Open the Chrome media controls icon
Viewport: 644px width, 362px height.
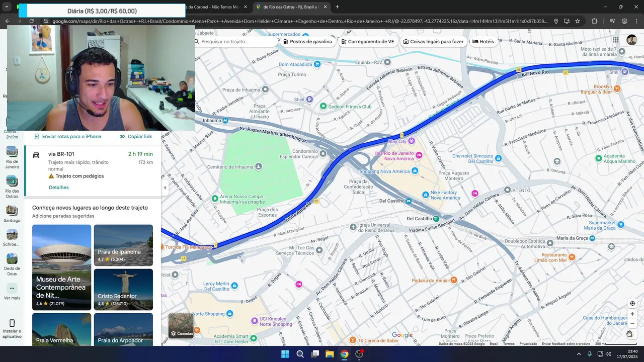612,21
